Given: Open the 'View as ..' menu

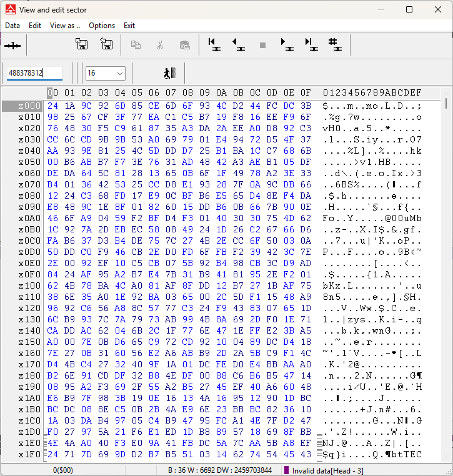Looking at the screenshot, I should click(x=65, y=26).
